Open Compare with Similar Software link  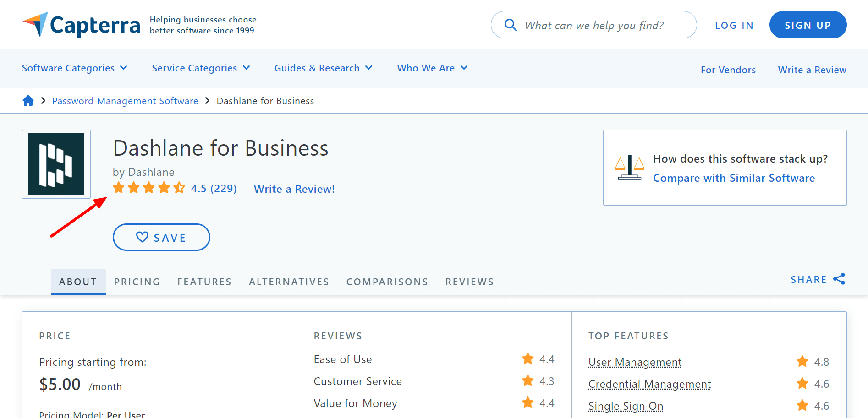[734, 178]
